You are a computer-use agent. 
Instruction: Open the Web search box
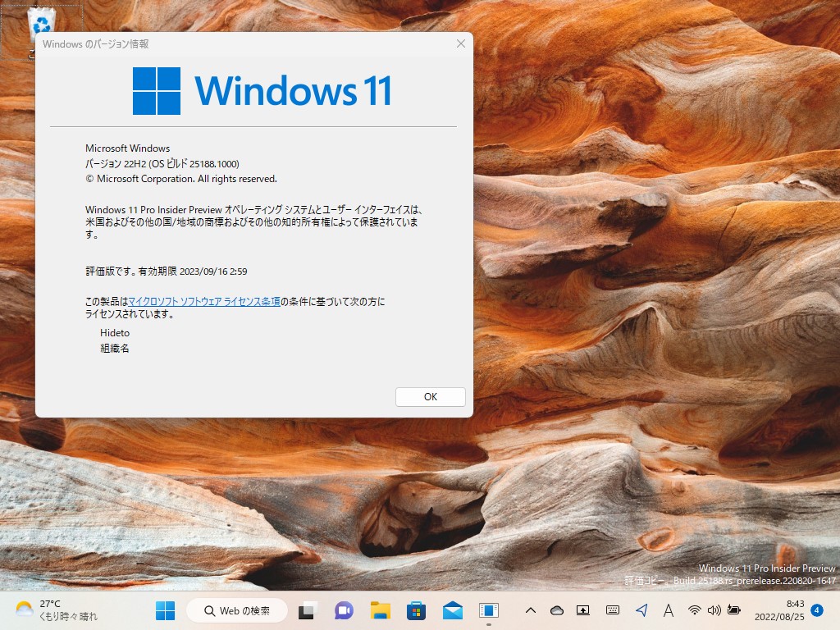[x=236, y=610]
